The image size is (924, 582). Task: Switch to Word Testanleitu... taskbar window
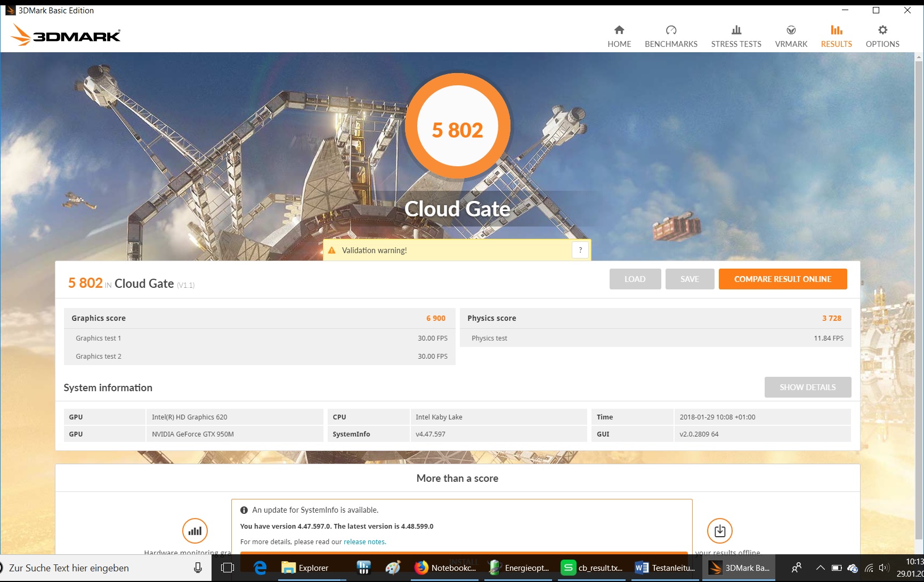pyautogui.click(x=666, y=568)
